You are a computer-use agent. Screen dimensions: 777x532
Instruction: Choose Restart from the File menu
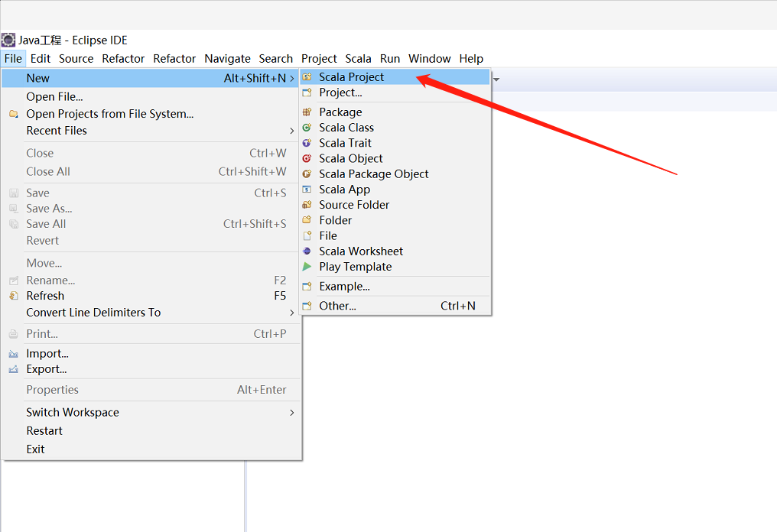click(x=151, y=431)
